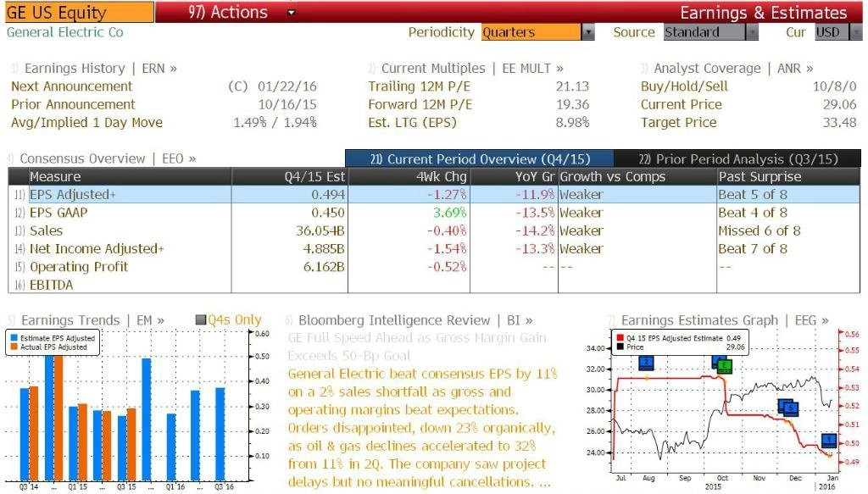This screenshot has height=494, width=868.
Task: Open the Periodicity Quarters dropdown field
Action: click(x=531, y=32)
